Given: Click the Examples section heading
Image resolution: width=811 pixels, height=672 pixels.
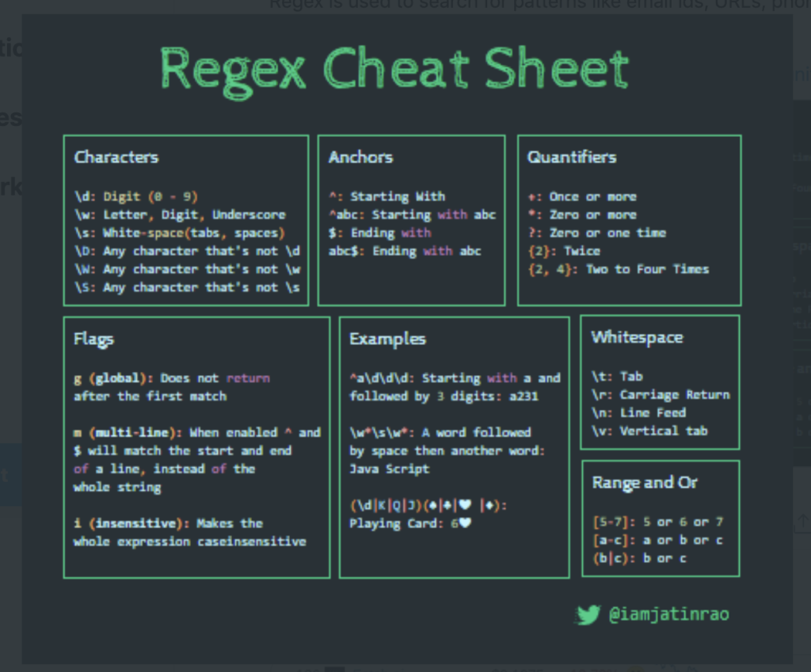Looking at the screenshot, I should coord(387,340).
